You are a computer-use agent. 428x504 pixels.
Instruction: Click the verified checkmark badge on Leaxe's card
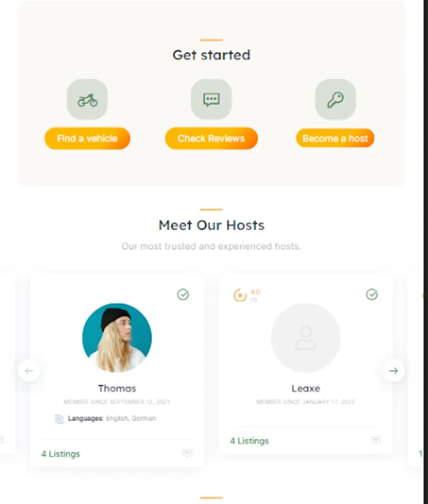click(372, 295)
